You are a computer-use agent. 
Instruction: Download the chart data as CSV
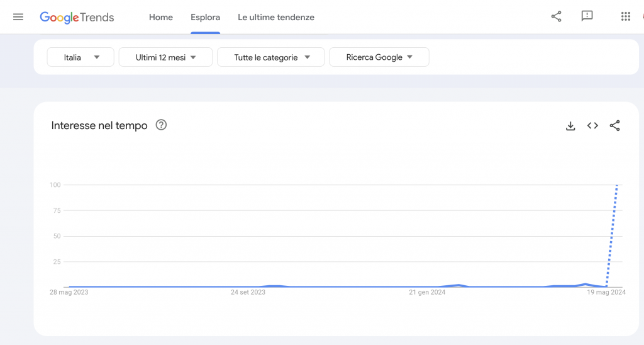click(x=570, y=126)
